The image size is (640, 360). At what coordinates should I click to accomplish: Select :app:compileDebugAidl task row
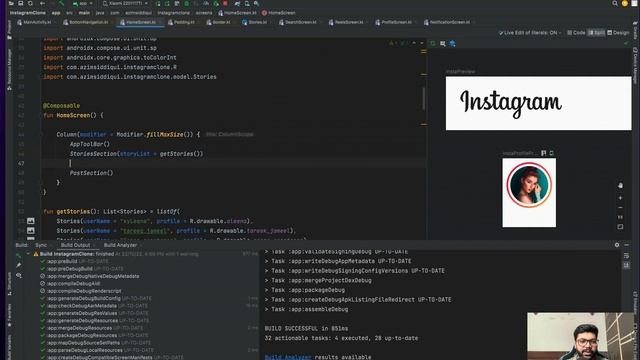[x=70, y=284]
